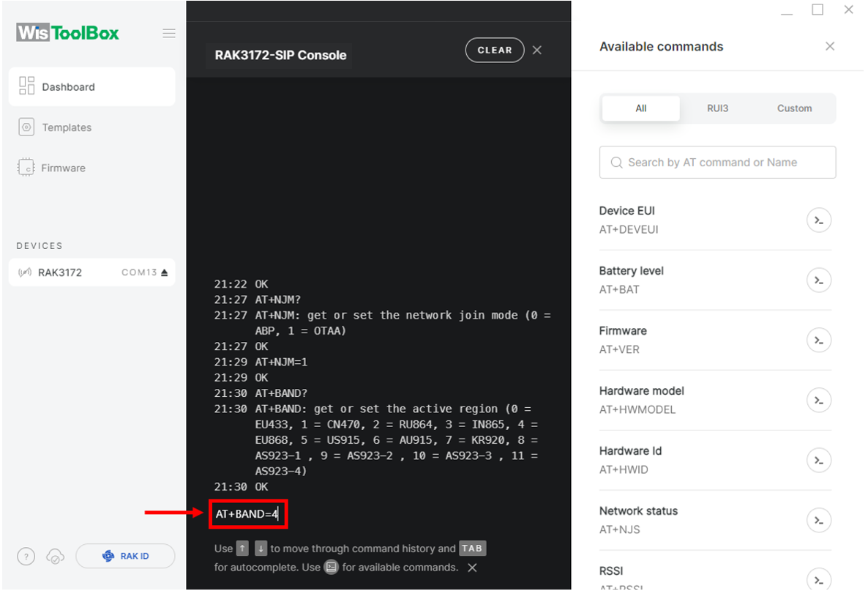Switch to the RUI3 commands tab
This screenshot has width=868, height=591.
[717, 108]
